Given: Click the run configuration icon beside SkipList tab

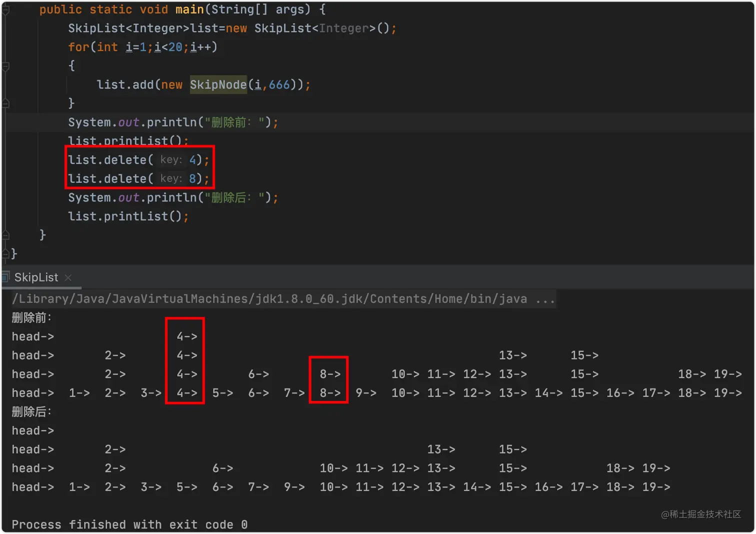Looking at the screenshot, I should tap(5, 277).
